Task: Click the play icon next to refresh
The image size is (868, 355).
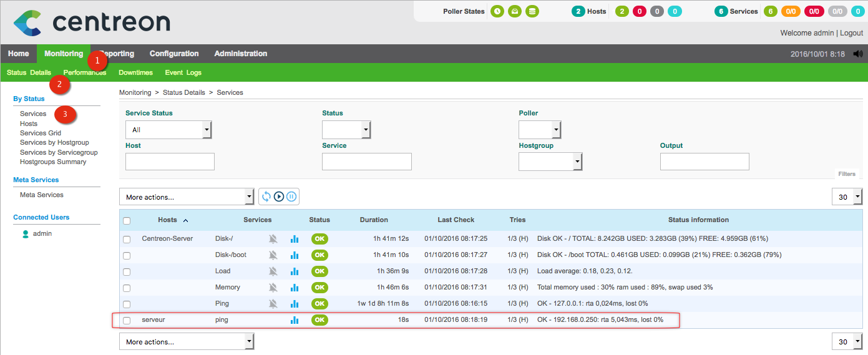Action: [279, 197]
